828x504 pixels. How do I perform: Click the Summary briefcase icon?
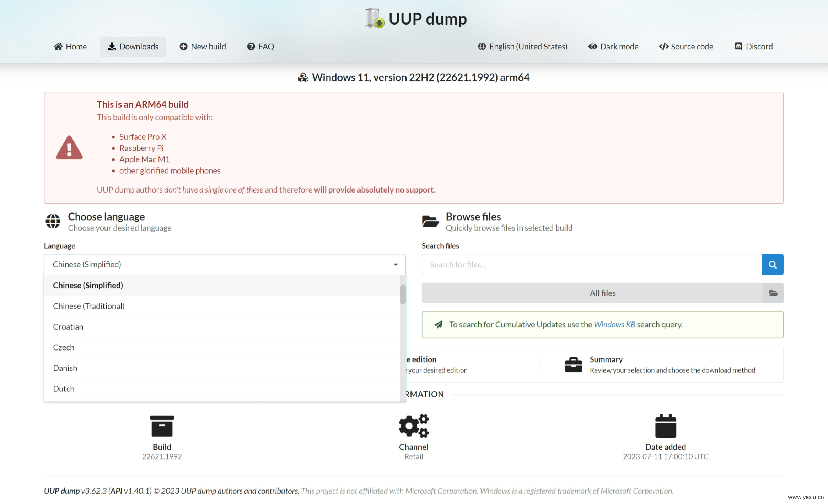(574, 365)
